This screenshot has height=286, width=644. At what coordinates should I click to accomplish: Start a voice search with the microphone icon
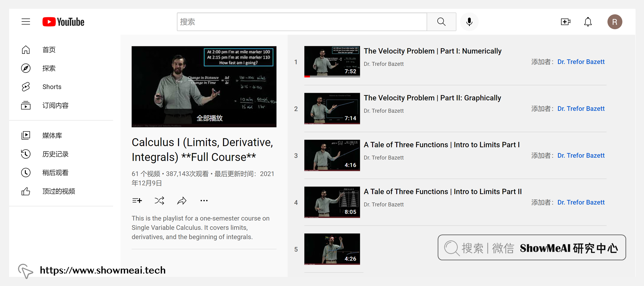coord(469,21)
